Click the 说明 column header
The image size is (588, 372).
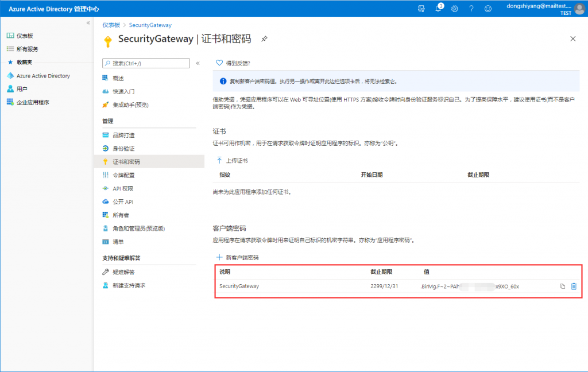click(x=225, y=272)
